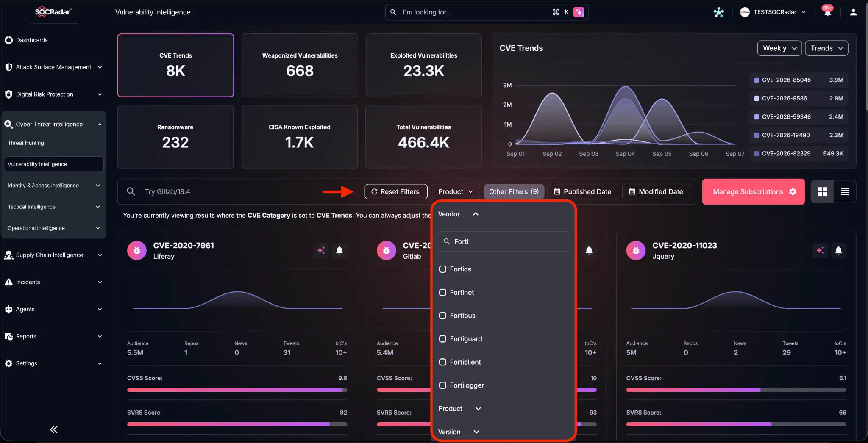Image resolution: width=868 pixels, height=443 pixels.
Task: Check the Fortiguard vendor checkbox
Action: click(442, 339)
